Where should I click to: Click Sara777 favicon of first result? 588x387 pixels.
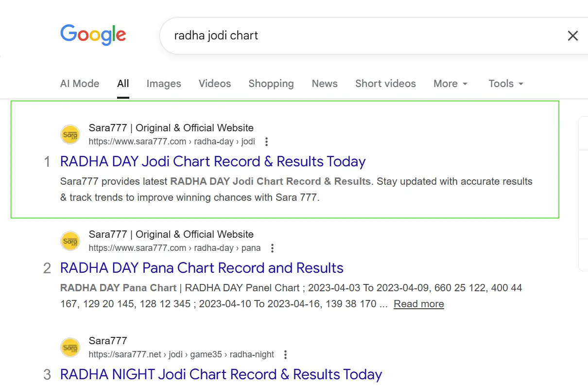[70, 135]
